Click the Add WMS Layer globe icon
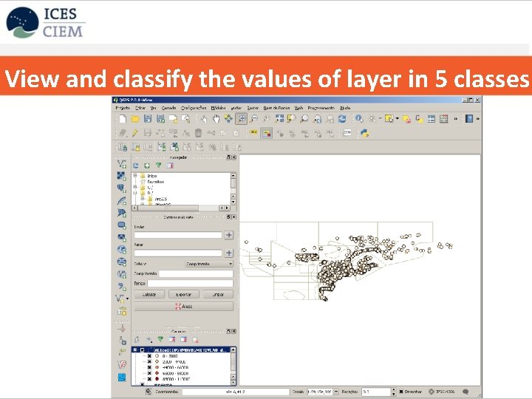Image resolution: width=532 pixels, height=399 pixels. tap(122, 250)
